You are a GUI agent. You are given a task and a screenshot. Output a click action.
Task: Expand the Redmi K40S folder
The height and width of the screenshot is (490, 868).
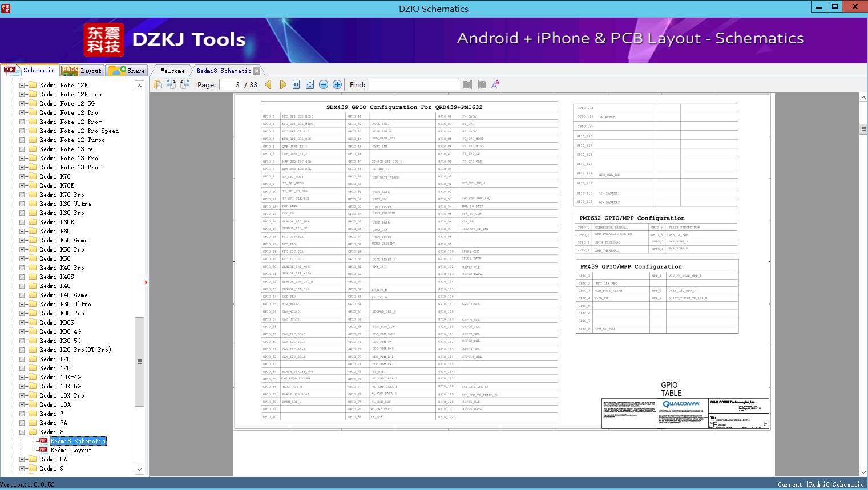[x=22, y=277]
